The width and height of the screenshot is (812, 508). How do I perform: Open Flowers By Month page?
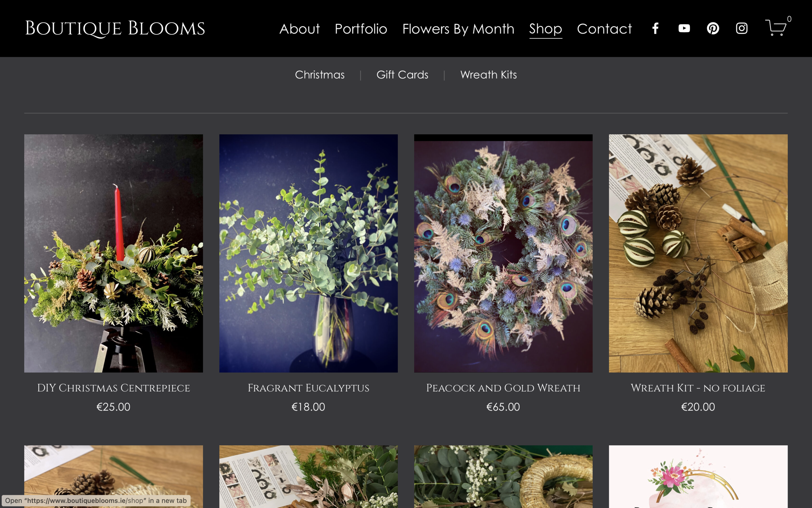coord(458,29)
